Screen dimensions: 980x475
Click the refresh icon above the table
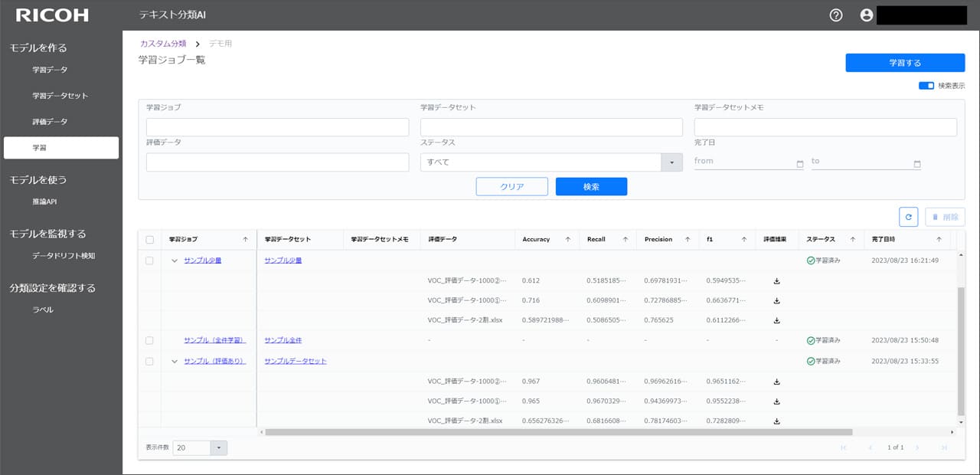[x=908, y=217]
